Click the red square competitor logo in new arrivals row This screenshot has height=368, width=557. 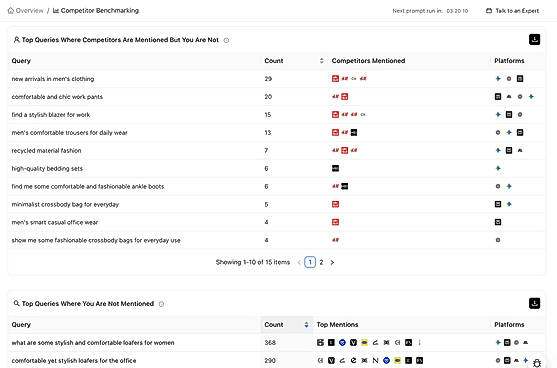[x=335, y=79]
